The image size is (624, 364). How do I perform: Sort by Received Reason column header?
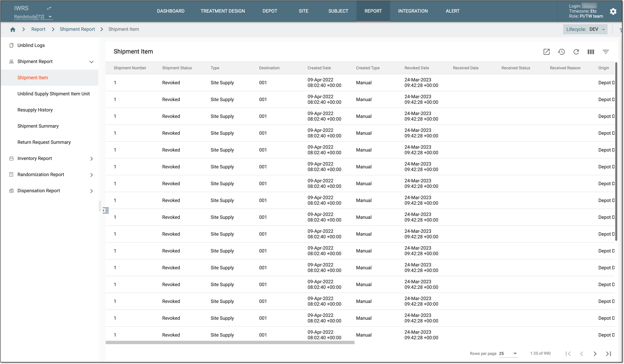tap(565, 68)
